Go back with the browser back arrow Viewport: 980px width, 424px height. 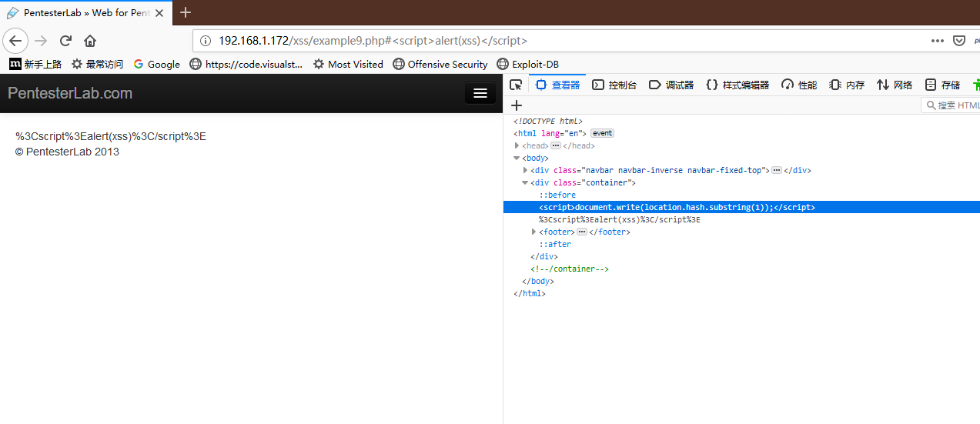coord(16,41)
